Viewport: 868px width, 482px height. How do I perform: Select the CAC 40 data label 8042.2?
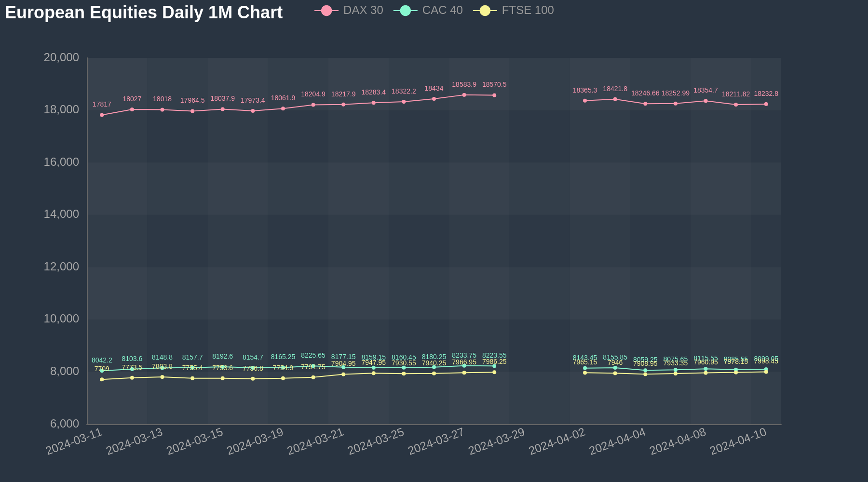click(102, 360)
